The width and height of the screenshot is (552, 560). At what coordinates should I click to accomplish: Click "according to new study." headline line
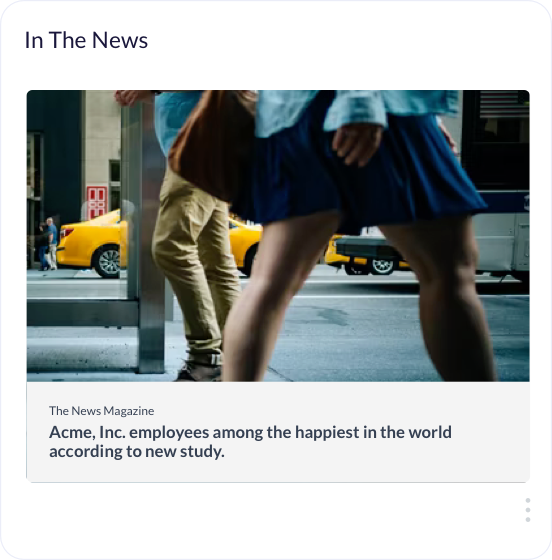tap(137, 451)
